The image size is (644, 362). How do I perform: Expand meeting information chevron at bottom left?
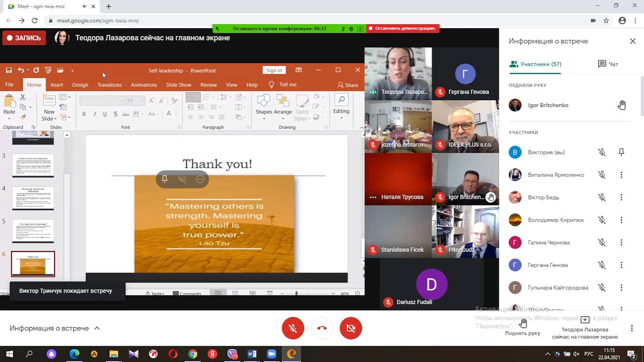click(x=97, y=328)
